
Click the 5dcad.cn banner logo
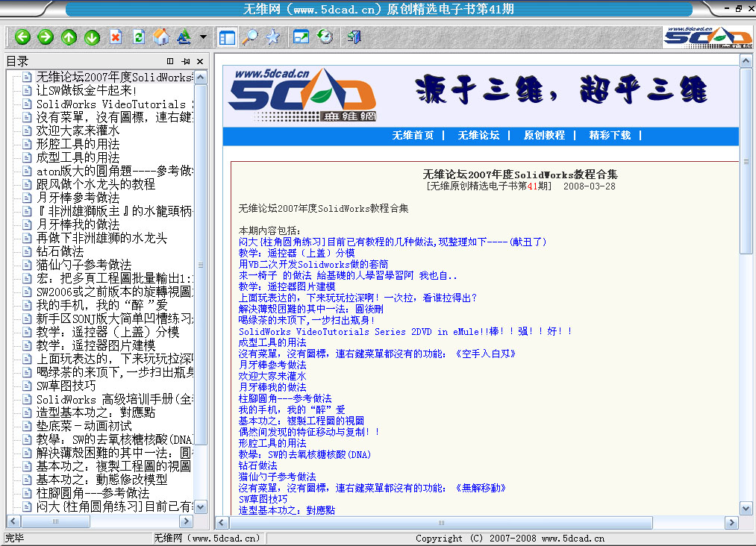tap(302, 95)
